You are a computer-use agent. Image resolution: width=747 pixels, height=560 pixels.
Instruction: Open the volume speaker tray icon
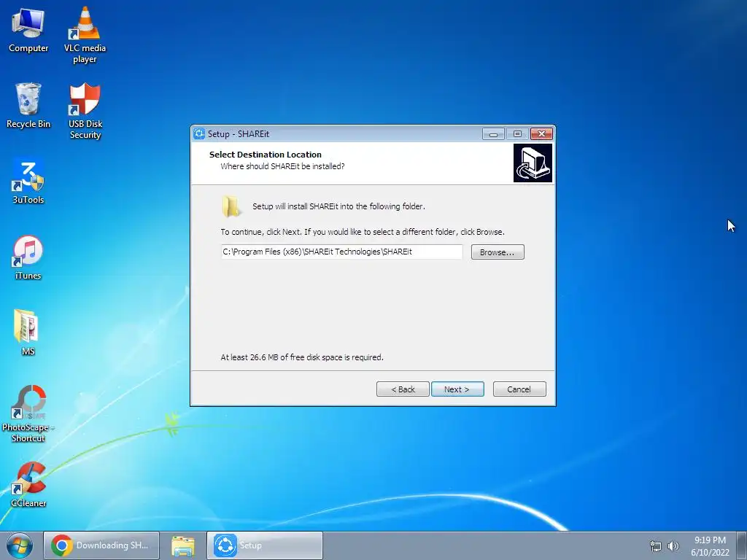[673, 546]
